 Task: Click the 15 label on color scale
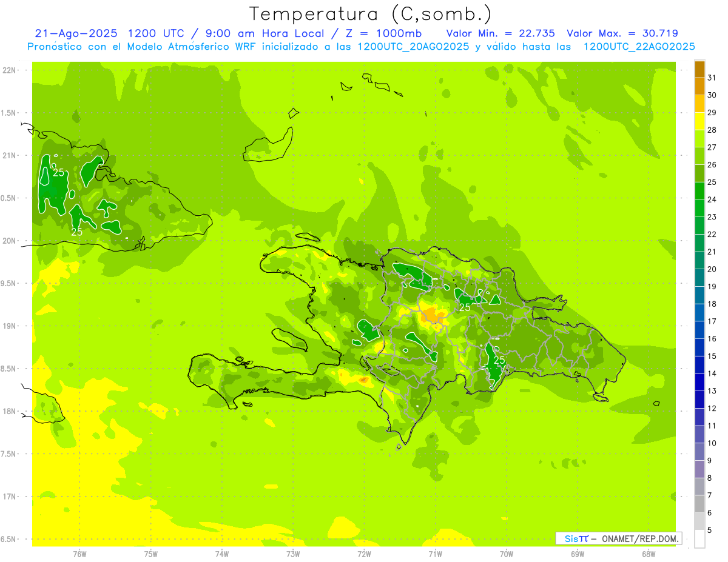click(x=712, y=356)
